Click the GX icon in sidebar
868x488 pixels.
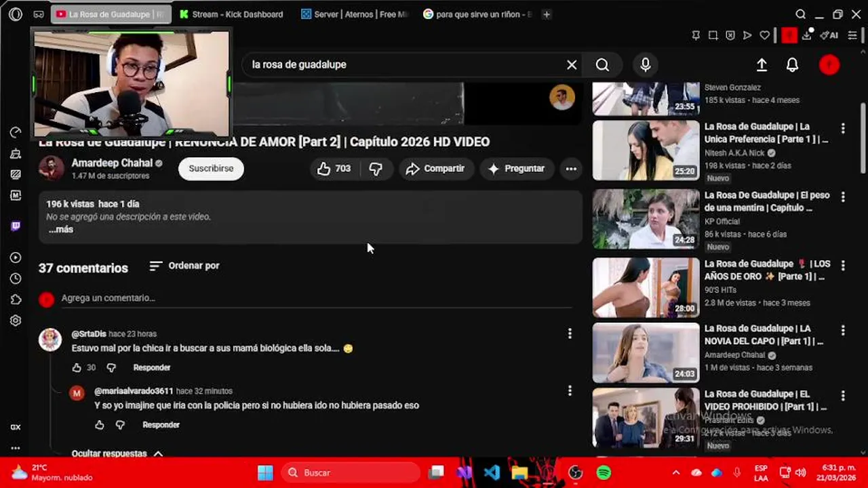pos(16,427)
